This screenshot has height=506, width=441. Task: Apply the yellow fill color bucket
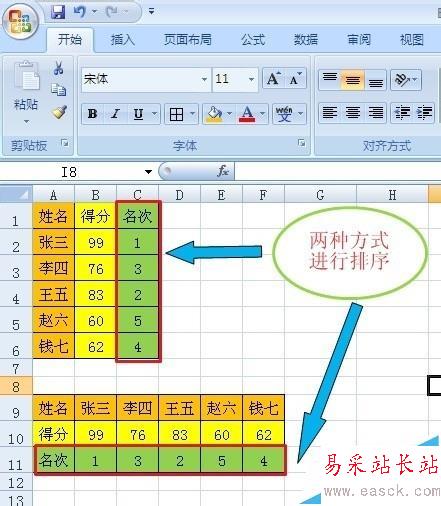(214, 114)
